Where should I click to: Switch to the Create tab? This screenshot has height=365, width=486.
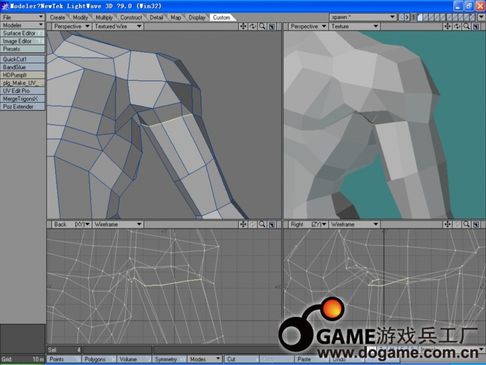click(57, 18)
